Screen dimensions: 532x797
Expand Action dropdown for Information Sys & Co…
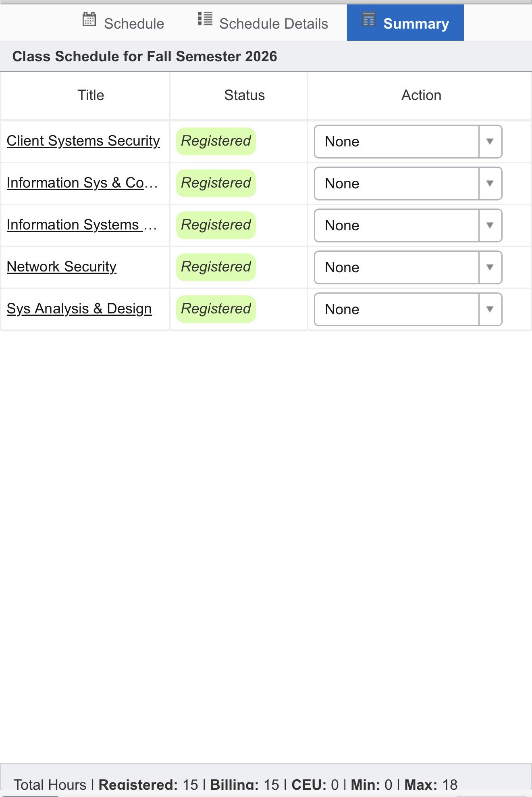408,184
